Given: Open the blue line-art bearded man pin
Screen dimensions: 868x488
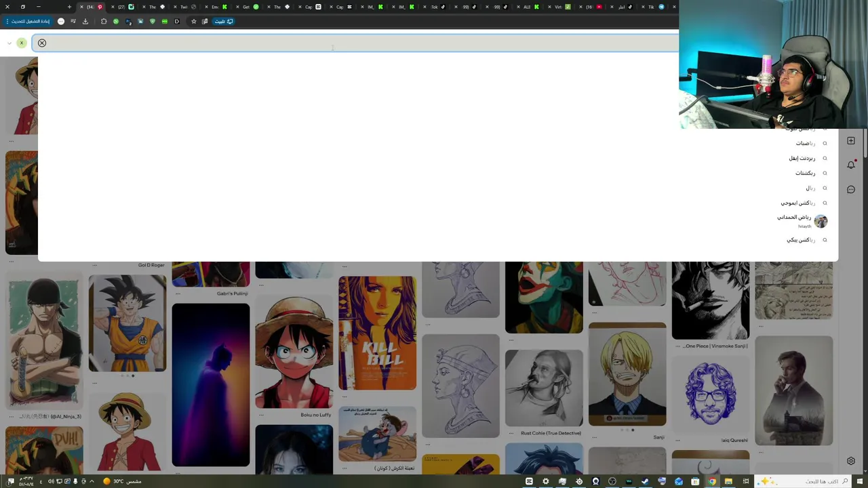Looking at the screenshot, I should tap(710, 394).
